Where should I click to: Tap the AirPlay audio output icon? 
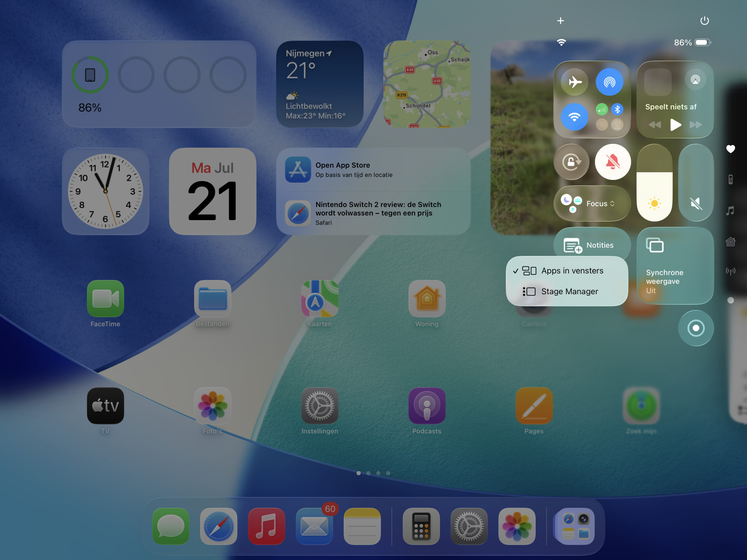click(695, 80)
